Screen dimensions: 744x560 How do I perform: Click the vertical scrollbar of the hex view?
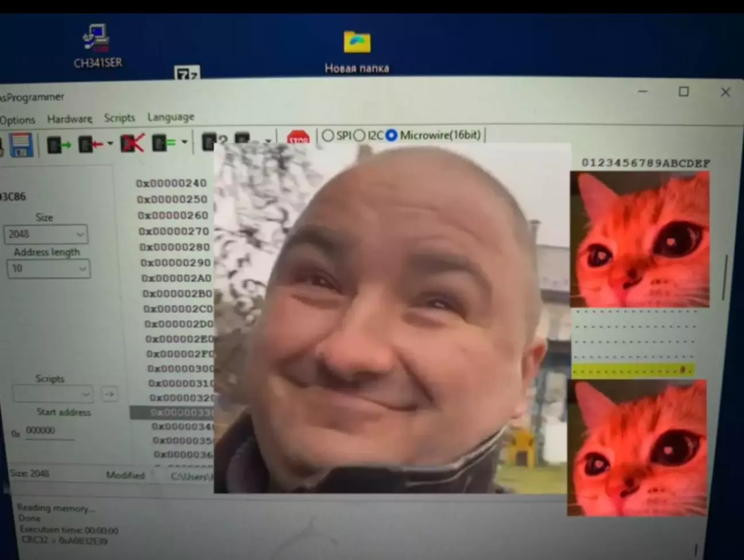click(726, 277)
